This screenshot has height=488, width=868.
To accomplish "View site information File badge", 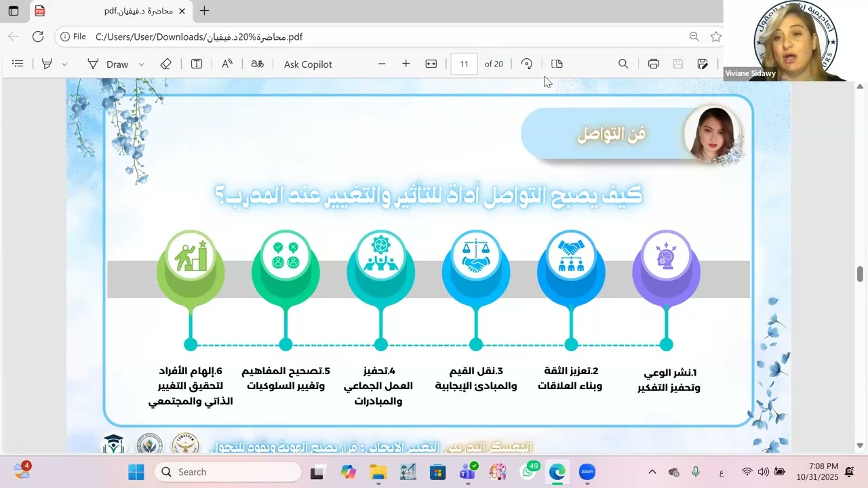I will click(x=73, y=37).
